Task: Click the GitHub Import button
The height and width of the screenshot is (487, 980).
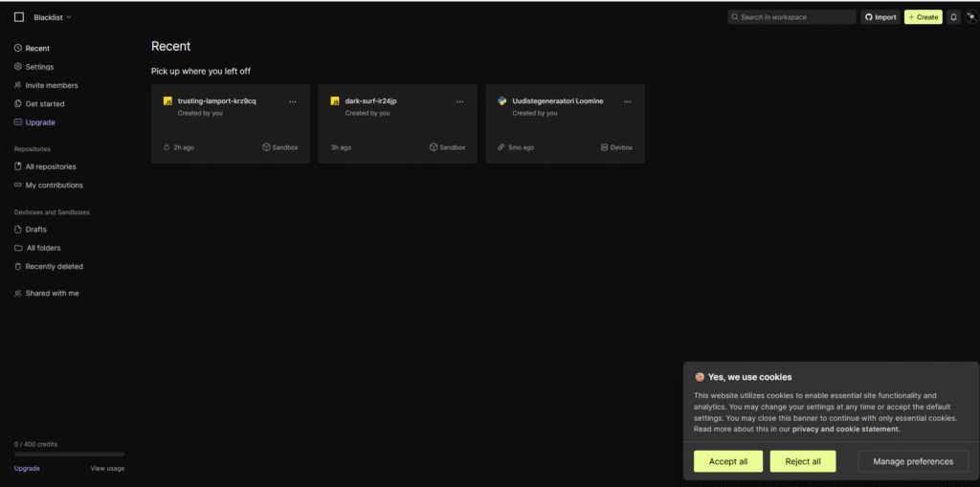Action: 880,17
